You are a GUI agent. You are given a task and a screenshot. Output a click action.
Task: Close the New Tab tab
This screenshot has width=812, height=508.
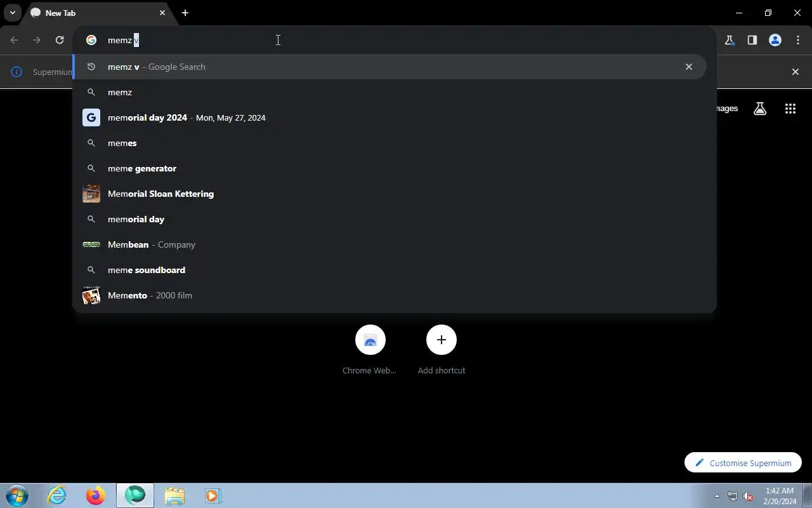coord(162,13)
